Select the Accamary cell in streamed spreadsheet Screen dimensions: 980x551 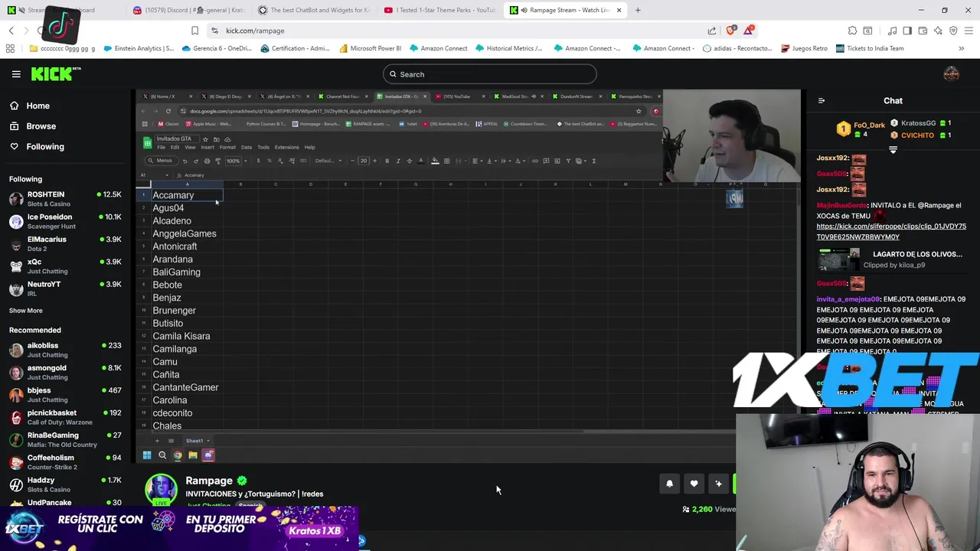(x=187, y=195)
